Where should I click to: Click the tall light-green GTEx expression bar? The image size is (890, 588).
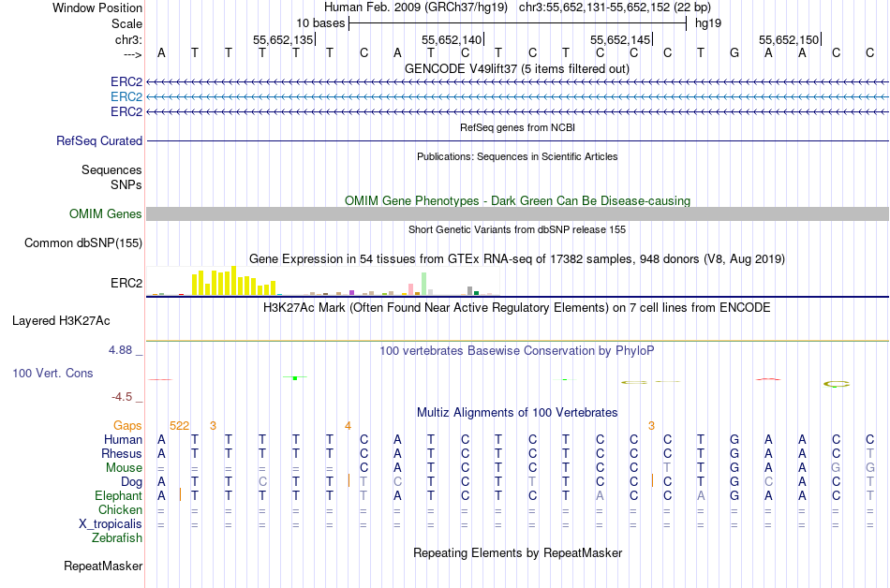click(x=424, y=284)
